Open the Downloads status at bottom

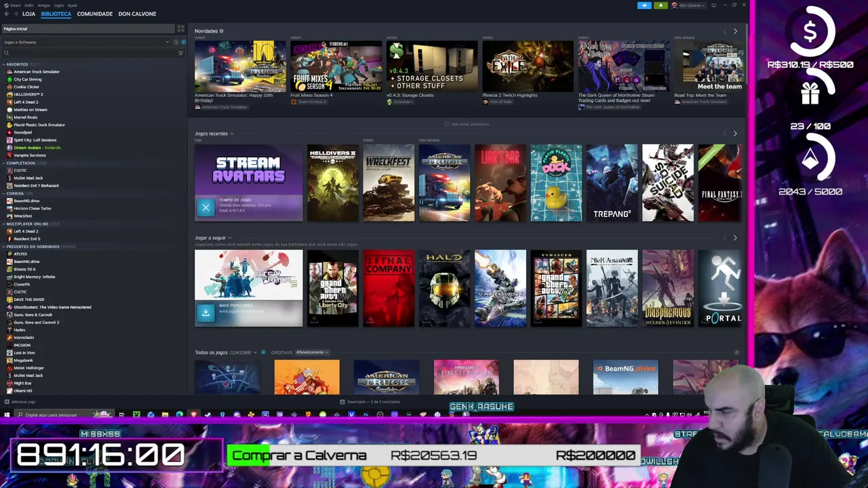coord(370,402)
